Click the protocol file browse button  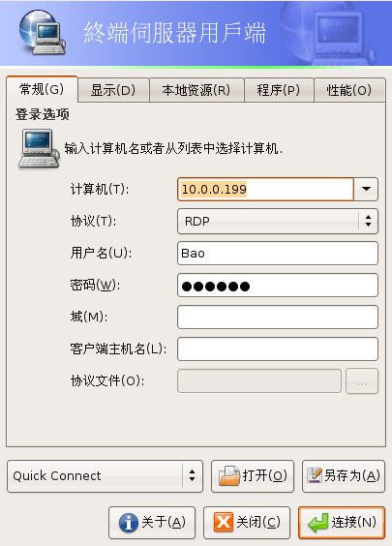pos(362,381)
